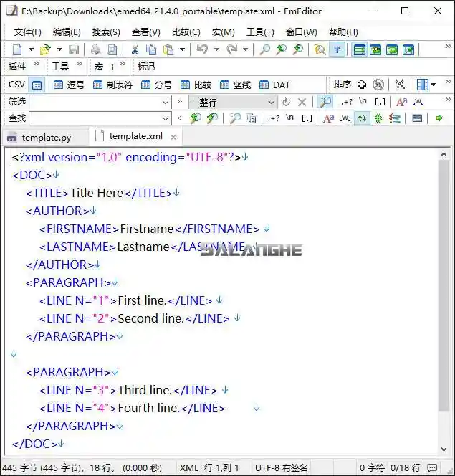This screenshot has width=455, height=476.
Task: Open the 编辑(E) menu
Action: click(x=67, y=32)
